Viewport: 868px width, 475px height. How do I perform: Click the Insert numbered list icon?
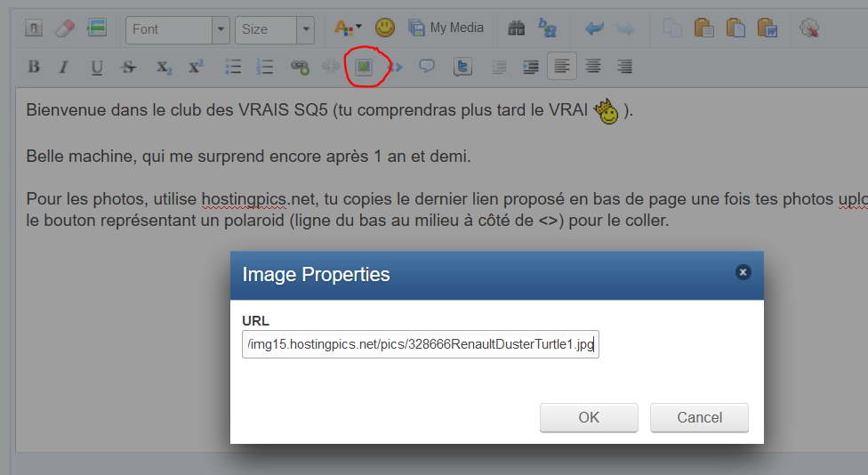[264, 67]
